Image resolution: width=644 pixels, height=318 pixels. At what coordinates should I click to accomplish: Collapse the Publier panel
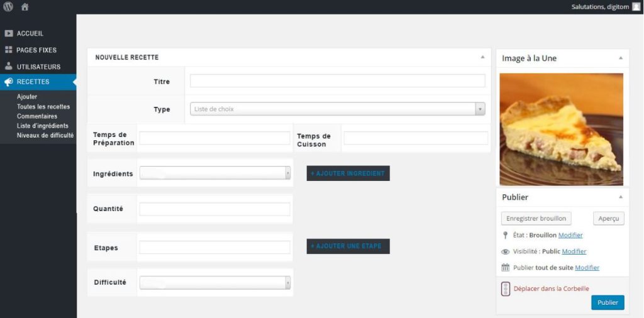[x=620, y=197]
